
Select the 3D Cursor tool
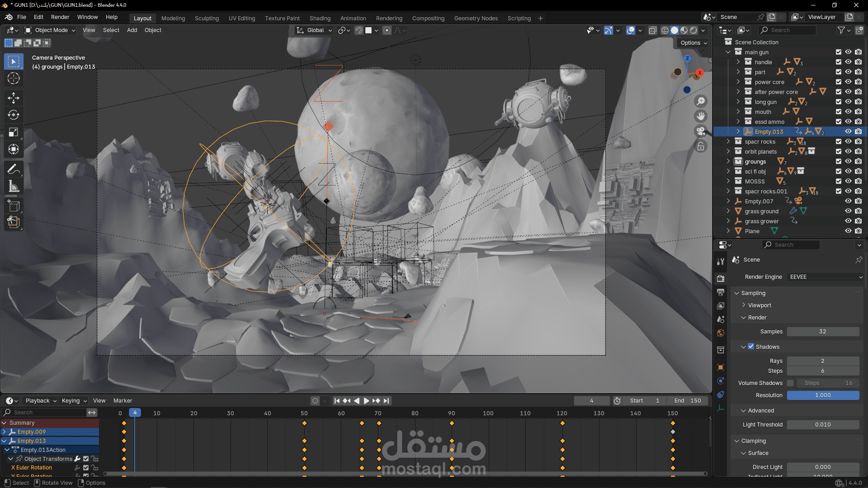click(x=14, y=78)
